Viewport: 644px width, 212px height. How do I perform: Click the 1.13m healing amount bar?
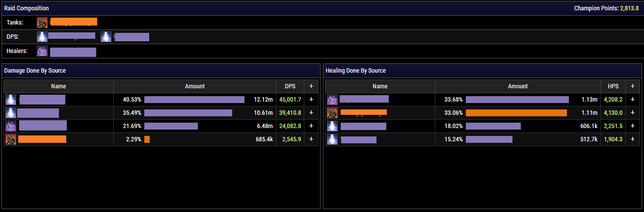click(x=517, y=100)
